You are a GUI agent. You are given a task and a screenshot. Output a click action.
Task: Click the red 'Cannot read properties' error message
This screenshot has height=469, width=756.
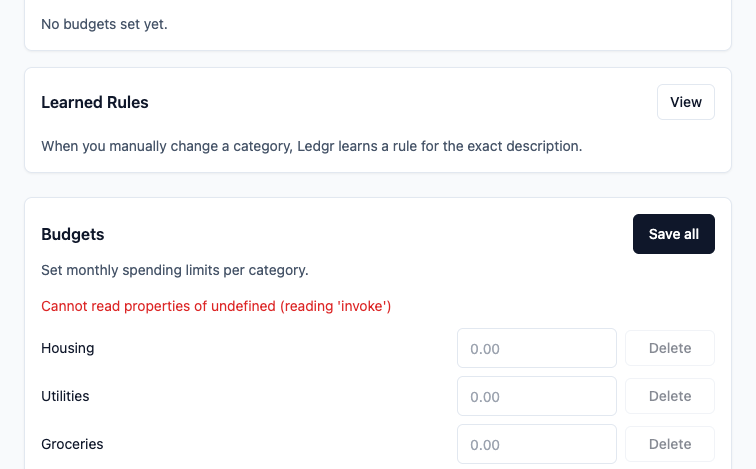pos(216,306)
